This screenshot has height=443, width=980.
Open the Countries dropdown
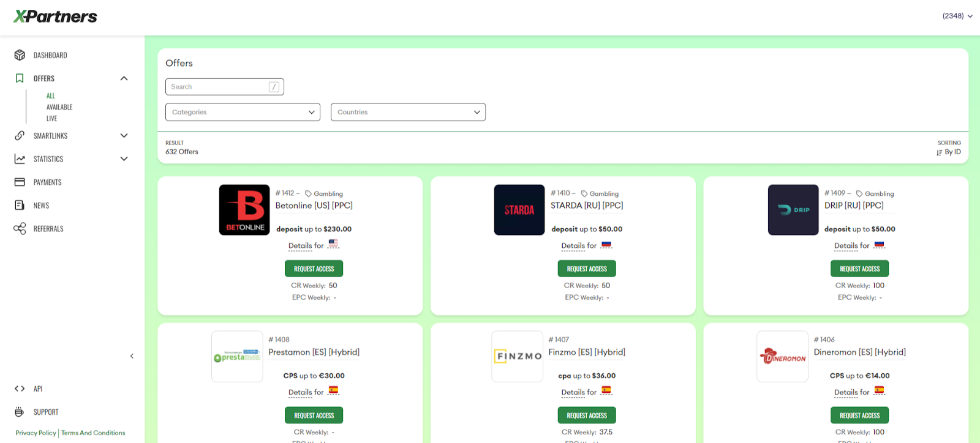click(408, 112)
